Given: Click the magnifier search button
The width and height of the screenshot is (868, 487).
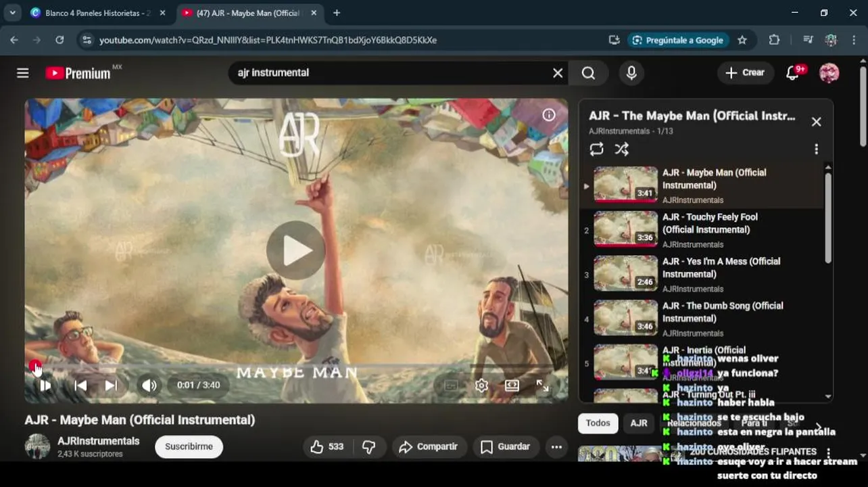Looking at the screenshot, I should tap(588, 73).
